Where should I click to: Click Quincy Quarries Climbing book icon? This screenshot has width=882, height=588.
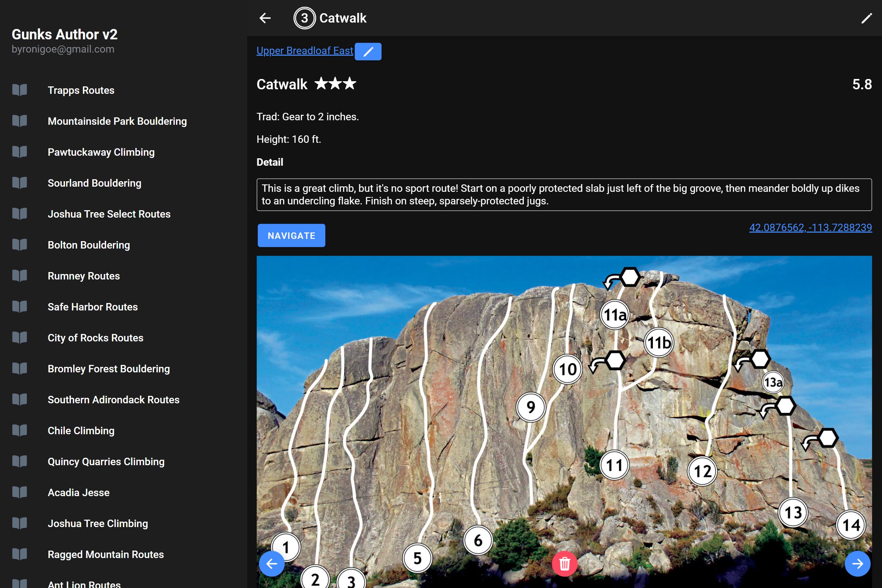pos(19,461)
